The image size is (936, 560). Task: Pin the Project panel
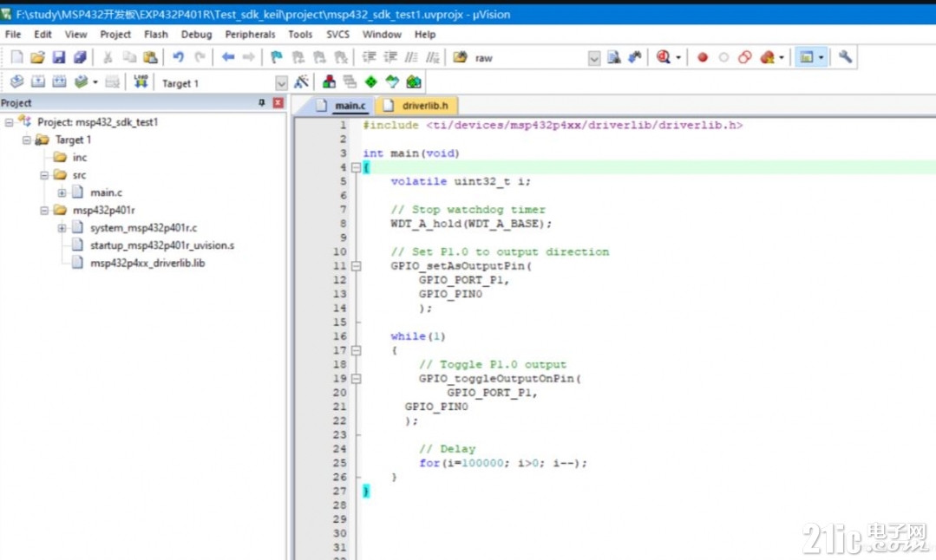pos(261,102)
